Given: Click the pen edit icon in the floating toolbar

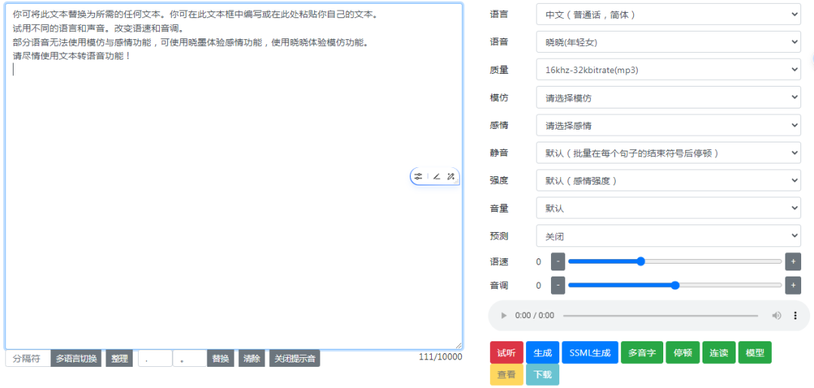Looking at the screenshot, I should pos(437,176).
